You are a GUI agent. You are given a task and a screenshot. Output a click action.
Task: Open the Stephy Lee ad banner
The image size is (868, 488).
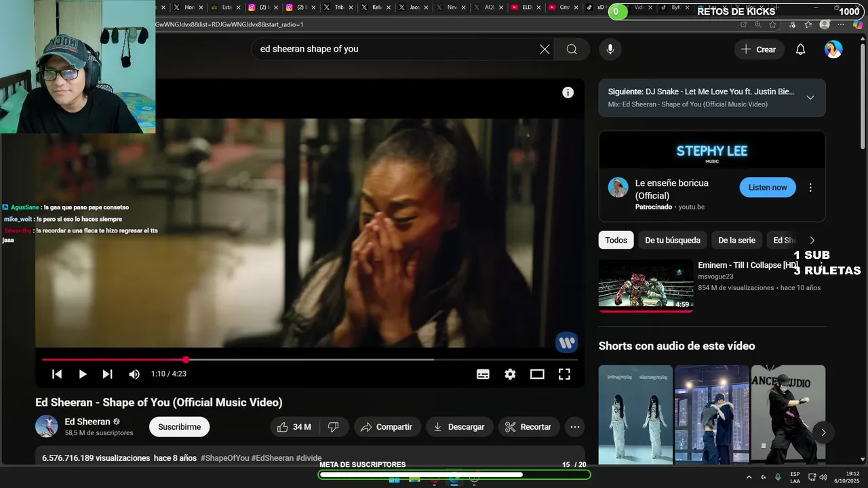[x=712, y=150]
